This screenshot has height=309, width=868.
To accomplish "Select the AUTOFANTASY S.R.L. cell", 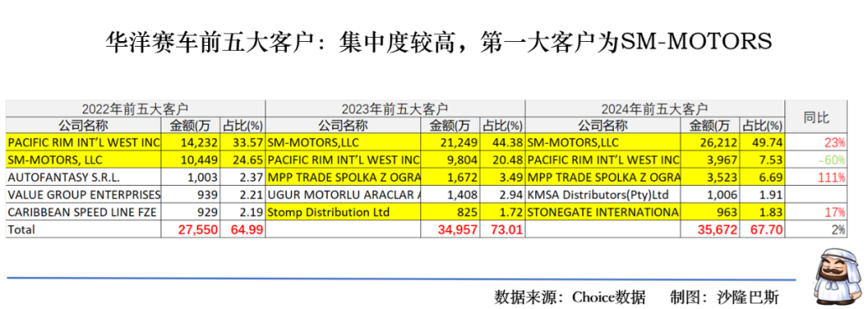I will pos(84,178).
